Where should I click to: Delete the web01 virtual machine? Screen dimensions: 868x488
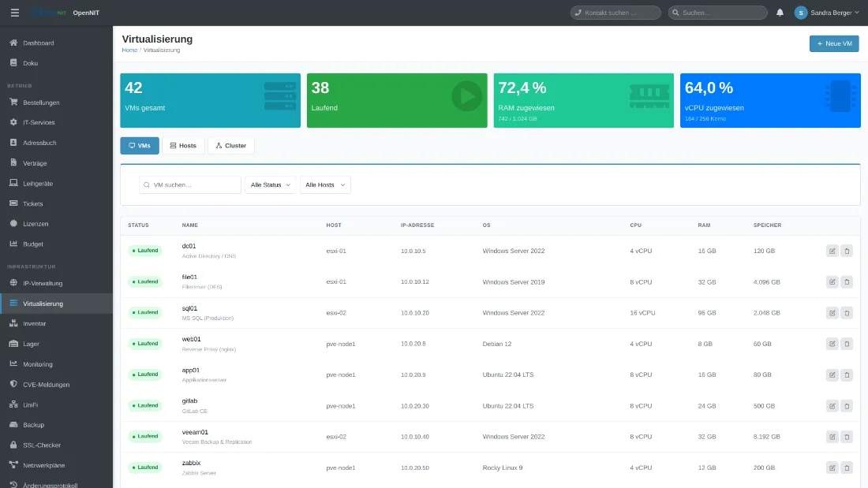847,344
